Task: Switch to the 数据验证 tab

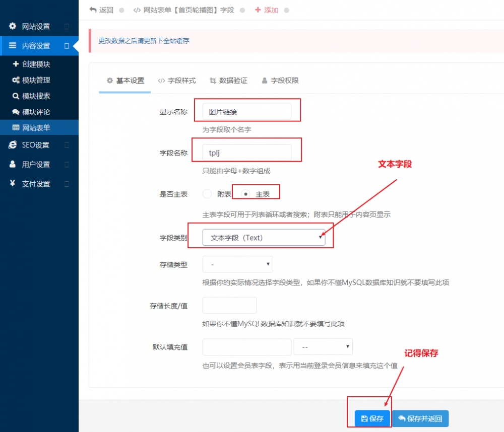Action: 228,81
